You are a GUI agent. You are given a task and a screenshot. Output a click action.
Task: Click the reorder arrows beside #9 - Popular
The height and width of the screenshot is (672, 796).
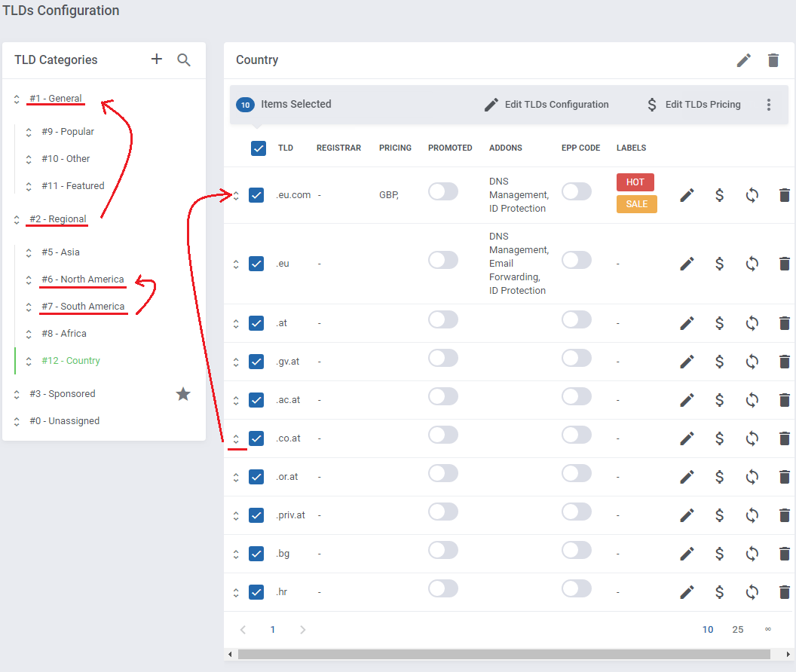[29, 132]
